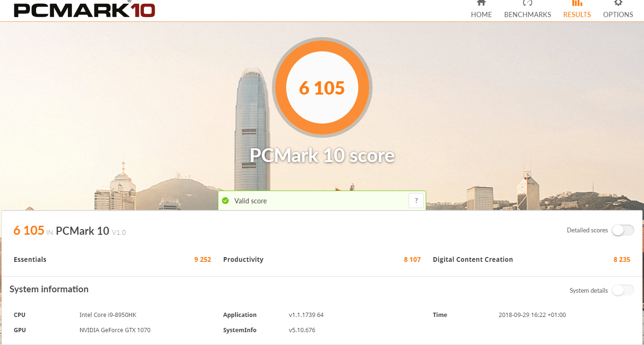Select the Results bar chart icon
This screenshot has width=644, height=345.
(577, 3)
